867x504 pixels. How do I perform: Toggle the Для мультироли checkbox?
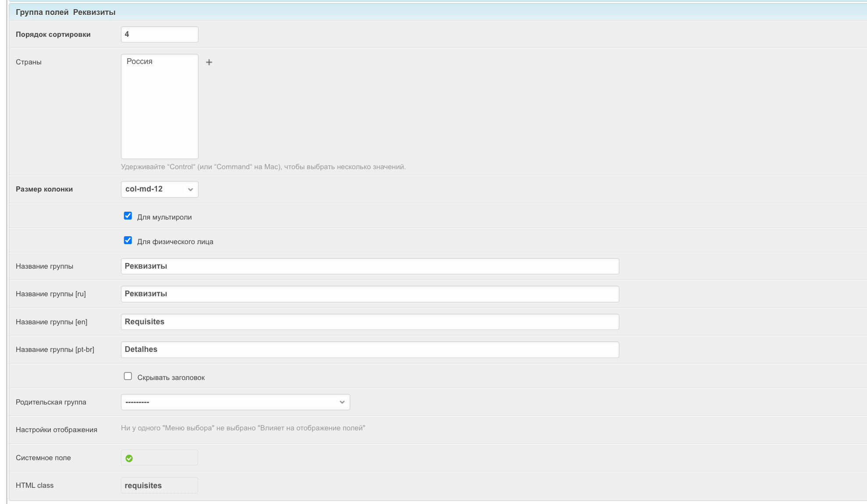pyautogui.click(x=128, y=216)
